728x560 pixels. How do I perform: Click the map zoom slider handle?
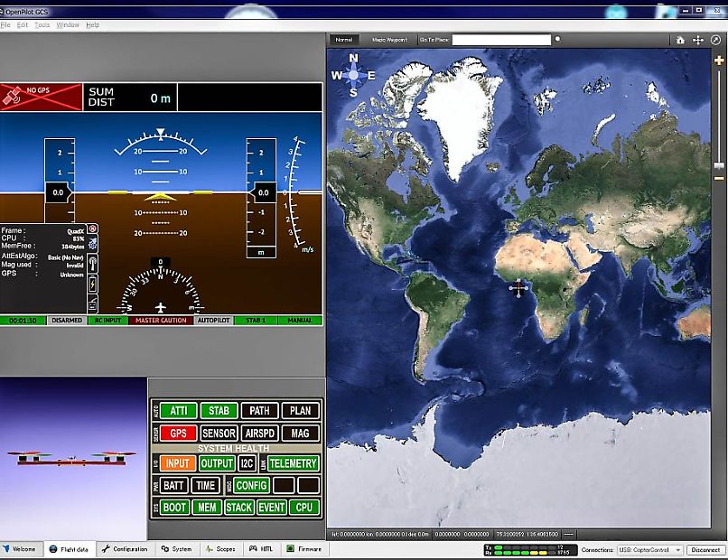click(x=719, y=165)
